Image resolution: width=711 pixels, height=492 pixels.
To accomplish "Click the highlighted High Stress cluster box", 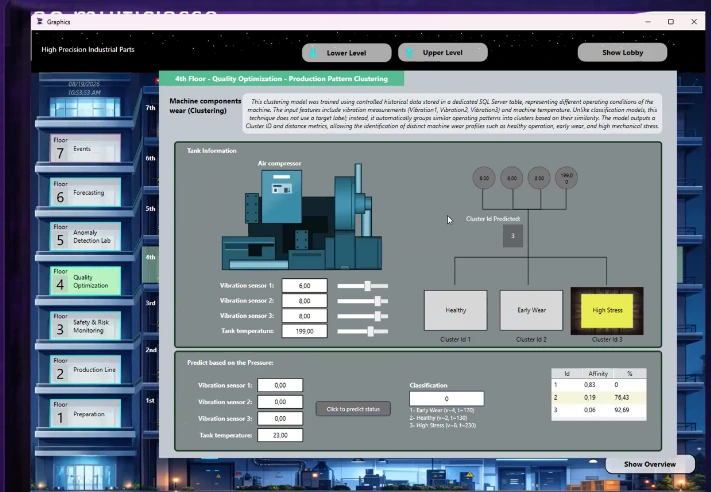I will click(x=607, y=311).
